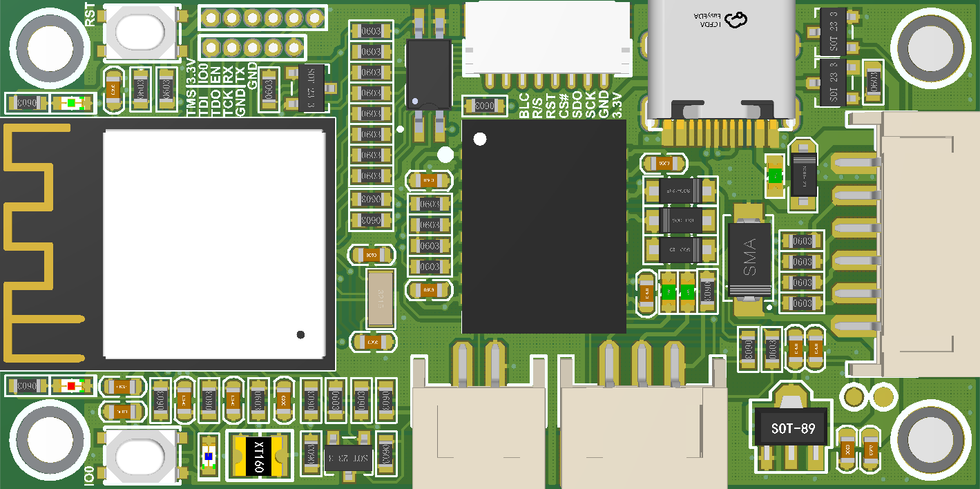Screen dimensions: 980x489
Task: Select the SMA diode package
Action: pyautogui.click(x=749, y=256)
